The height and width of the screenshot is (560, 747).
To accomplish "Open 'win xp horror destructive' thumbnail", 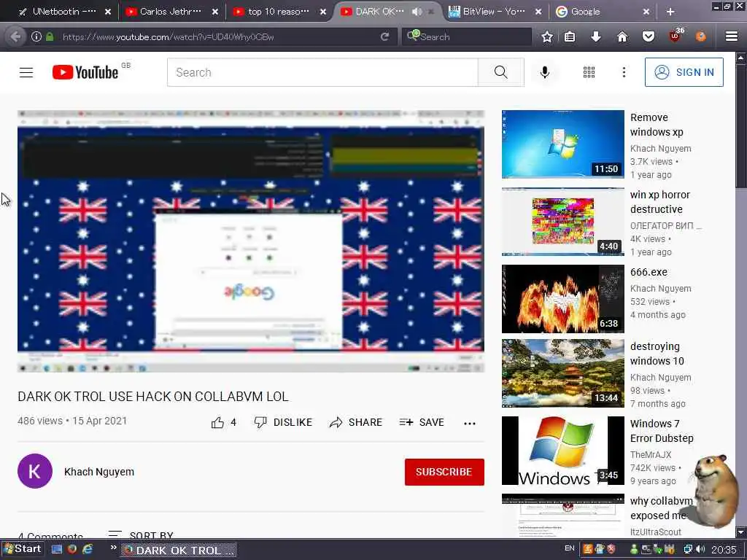I will (x=562, y=222).
